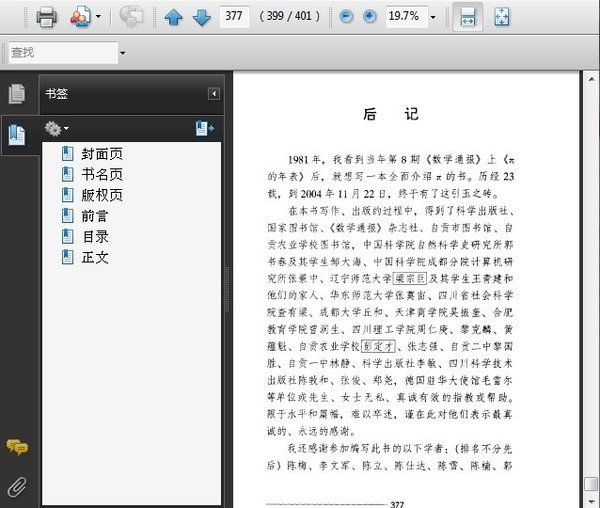Toggle the fit-width scrolling view mode
This screenshot has height=508, width=600.
point(466,17)
